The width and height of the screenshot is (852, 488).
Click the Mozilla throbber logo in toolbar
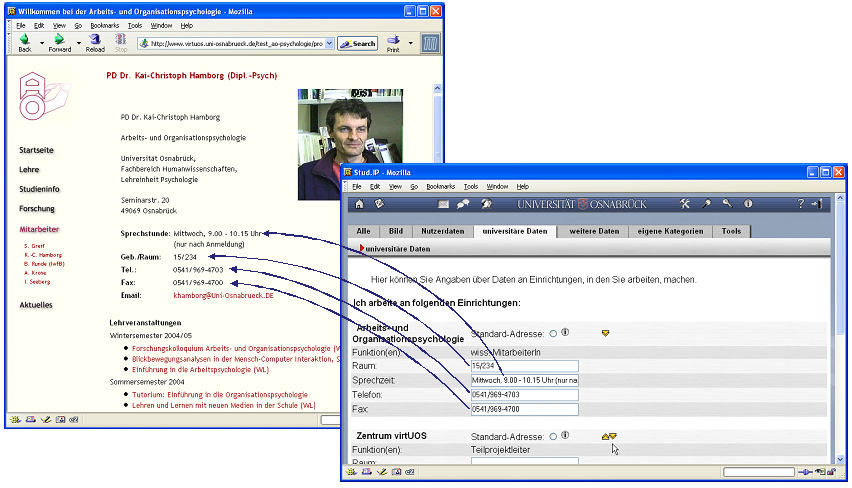pyautogui.click(x=430, y=43)
